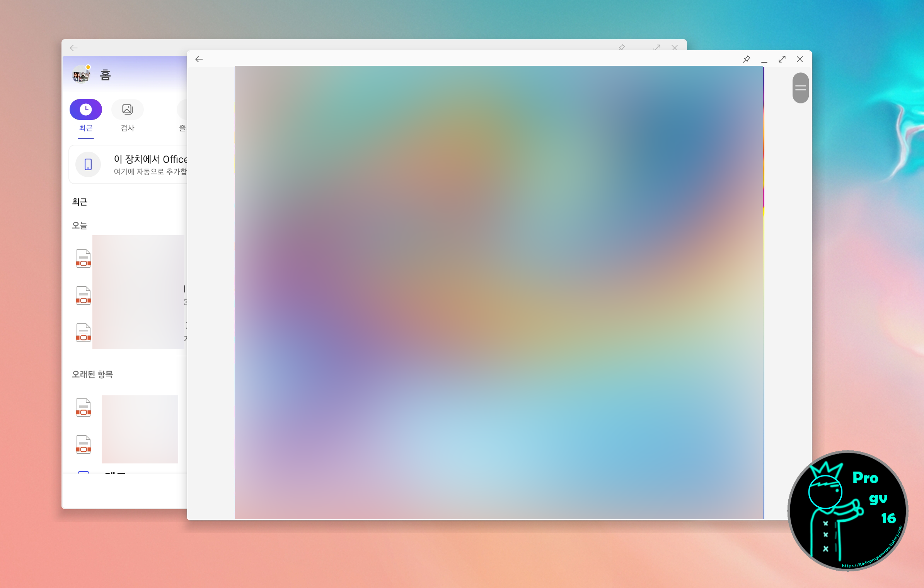This screenshot has width=924, height=588.
Task: Go back using front window's arrow
Action: point(199,59)
